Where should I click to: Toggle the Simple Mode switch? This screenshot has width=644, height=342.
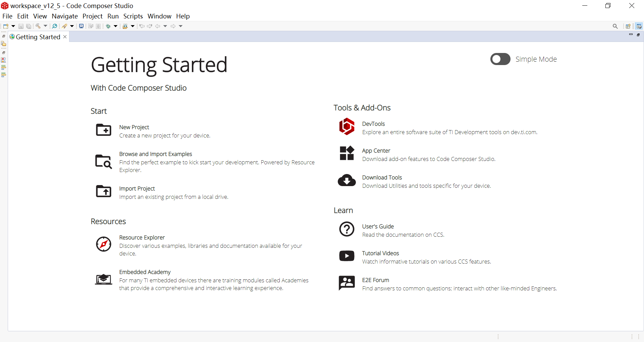(x=500, y=59)
